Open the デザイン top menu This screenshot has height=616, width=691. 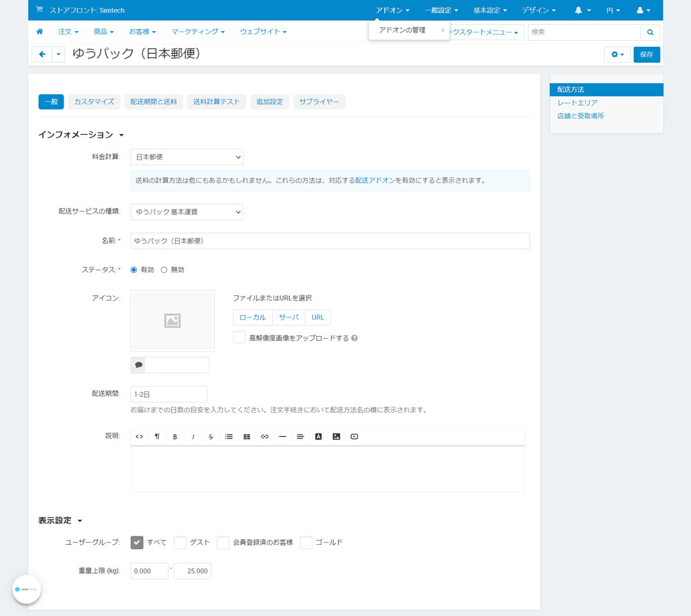click(538, 10)
